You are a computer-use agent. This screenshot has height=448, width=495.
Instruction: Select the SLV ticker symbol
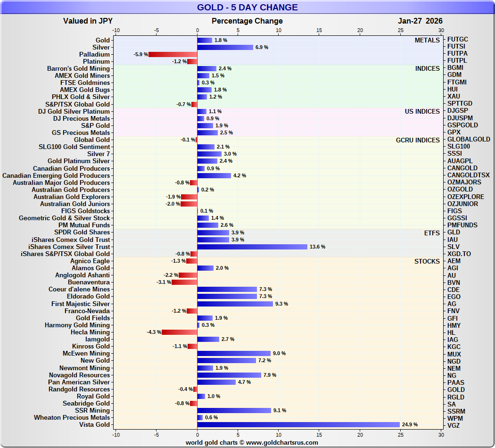click(x=453, y=247)
